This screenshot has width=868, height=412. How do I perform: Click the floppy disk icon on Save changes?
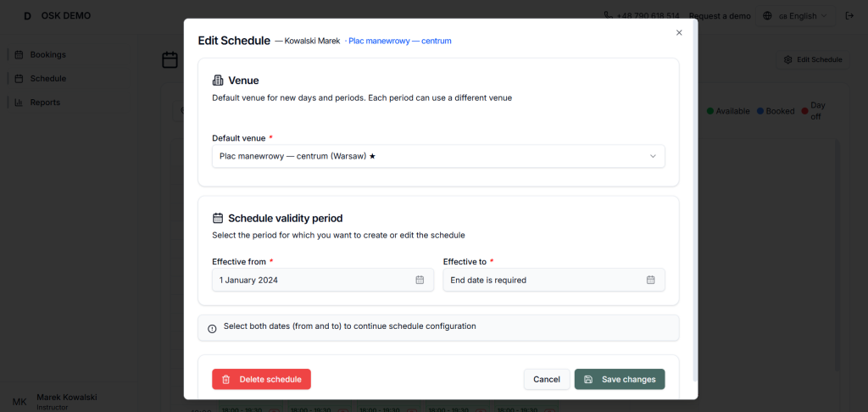(588, 379)
